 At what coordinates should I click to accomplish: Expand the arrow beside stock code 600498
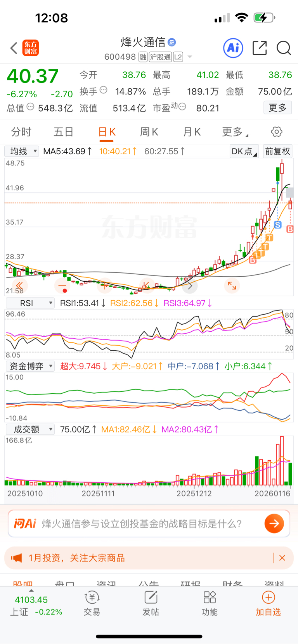coord(190,57)
